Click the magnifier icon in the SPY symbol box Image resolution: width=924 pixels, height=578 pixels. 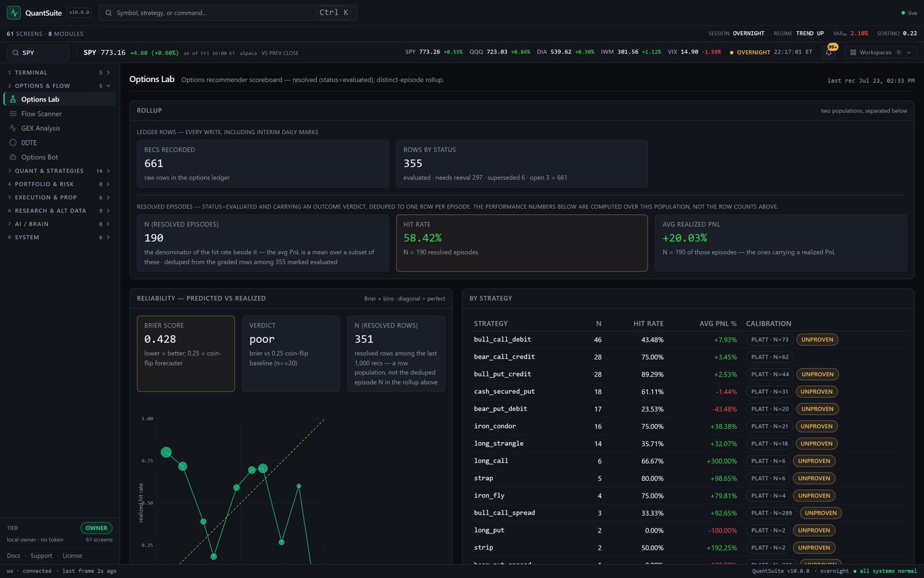click(15, 53)
